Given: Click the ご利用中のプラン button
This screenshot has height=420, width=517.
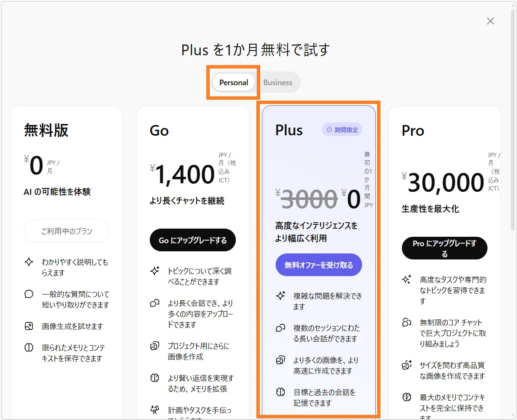Looking at the screenshot, I should 67,231.
